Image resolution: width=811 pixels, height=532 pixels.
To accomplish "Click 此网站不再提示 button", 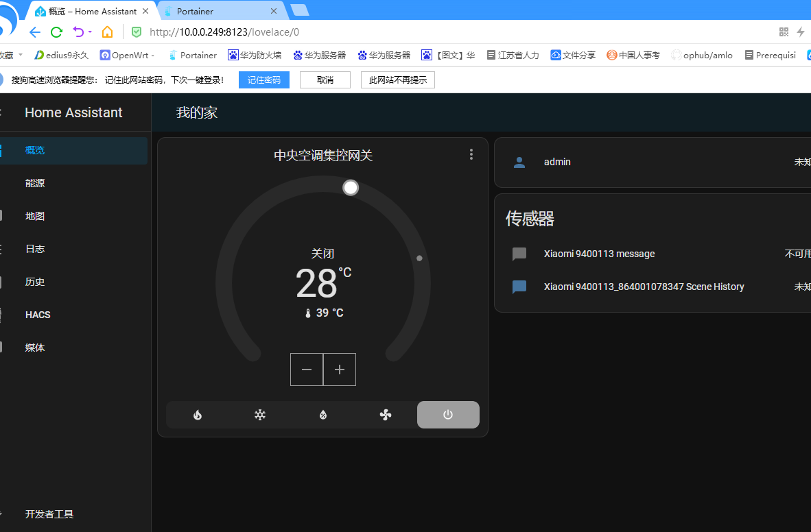I will click(x=397, y=80).
